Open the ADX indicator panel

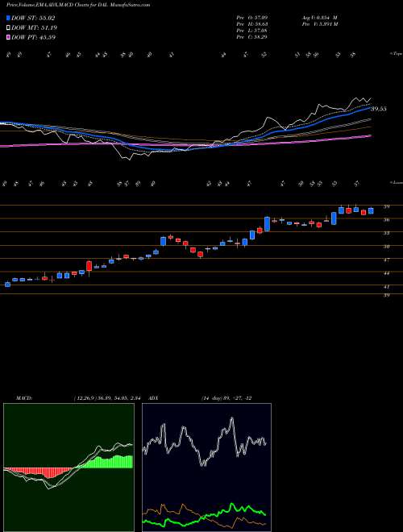coord(206,468)
